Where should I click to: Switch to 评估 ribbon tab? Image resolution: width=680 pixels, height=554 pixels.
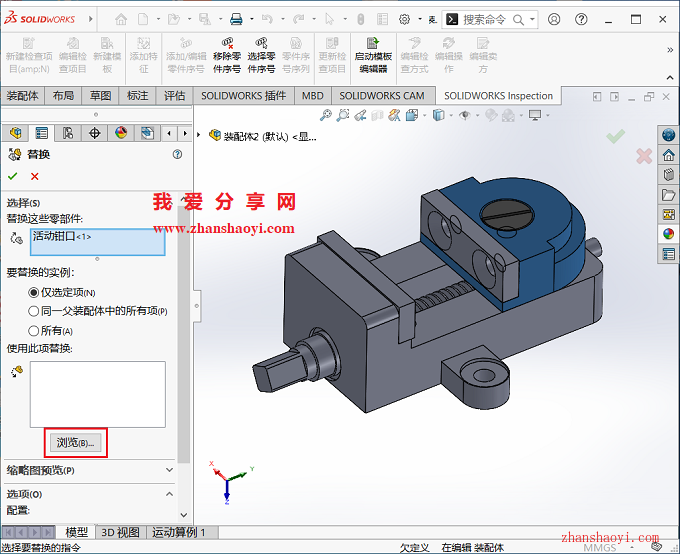pyautogui.click(x=174, y=95)
